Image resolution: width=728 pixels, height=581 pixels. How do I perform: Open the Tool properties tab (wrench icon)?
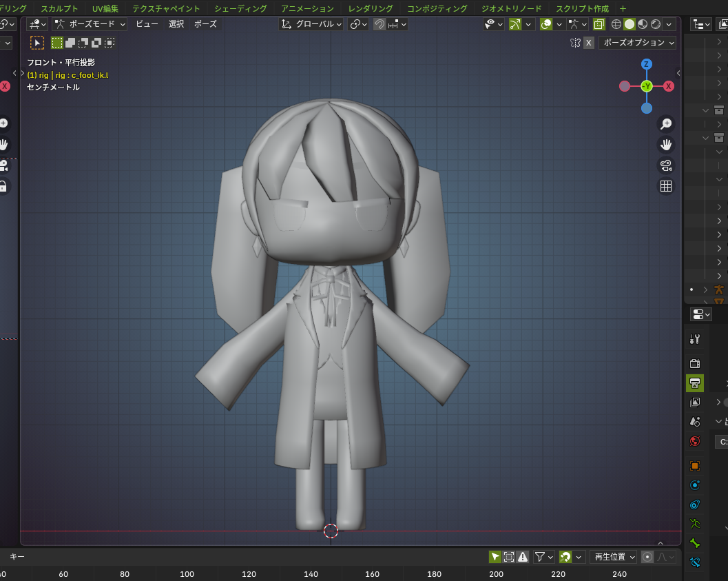695,339
